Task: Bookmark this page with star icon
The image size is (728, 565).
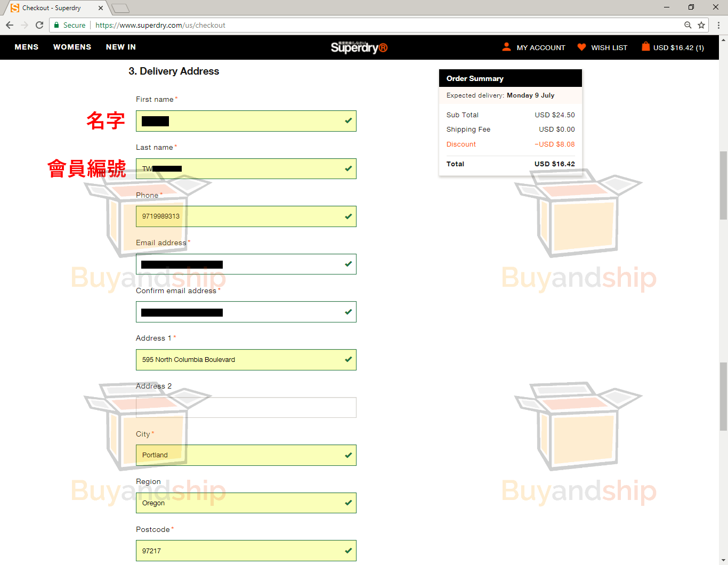Action: click(701, 25)
